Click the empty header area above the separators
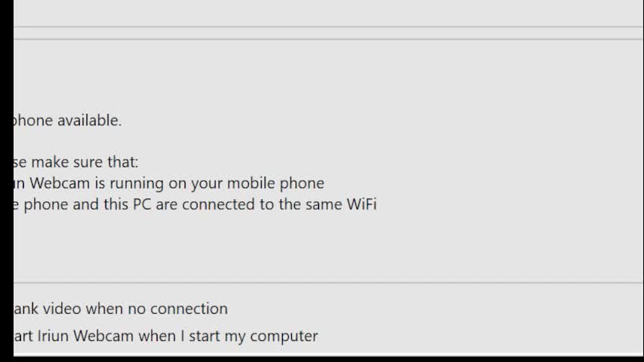 coord(329,13)
